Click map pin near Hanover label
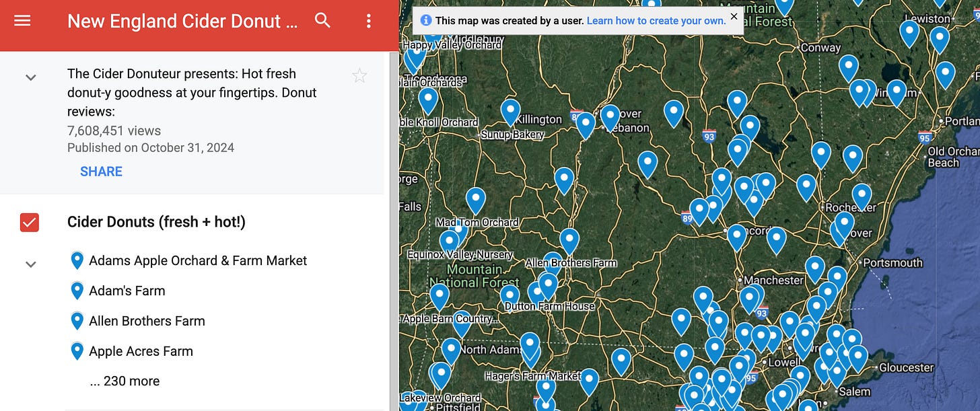 tap(610, 116)
